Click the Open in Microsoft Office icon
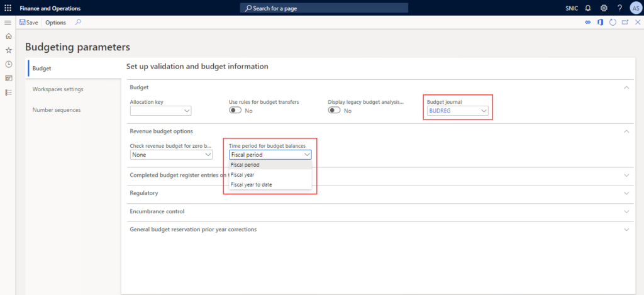The image size is (644, 295). pyautogui.click(x=601, y=23)
